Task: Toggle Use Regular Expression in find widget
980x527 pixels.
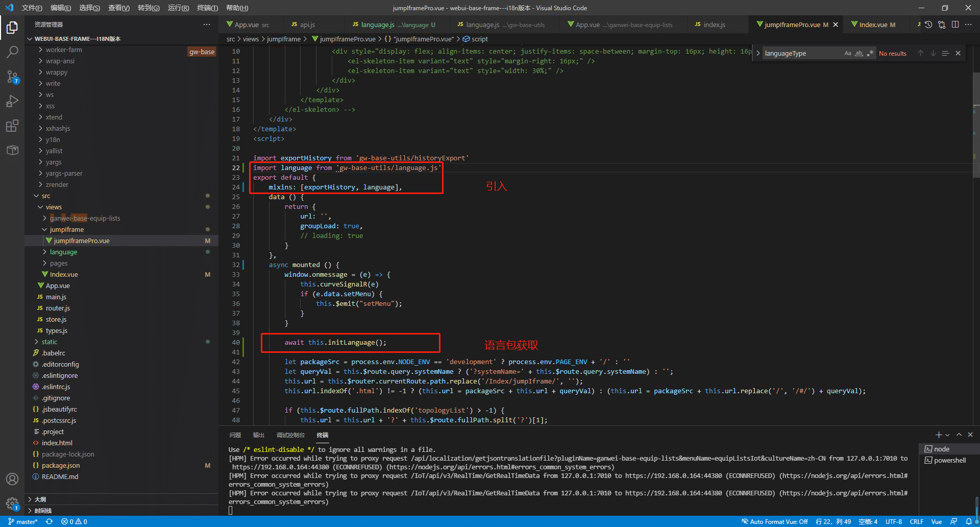Action: 870,53
